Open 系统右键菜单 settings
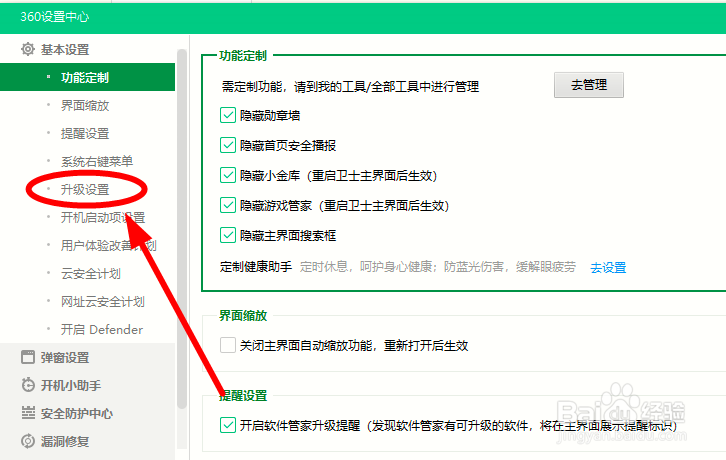The height and width of the screenshot is (460, 726). click(x=97, y=161)
